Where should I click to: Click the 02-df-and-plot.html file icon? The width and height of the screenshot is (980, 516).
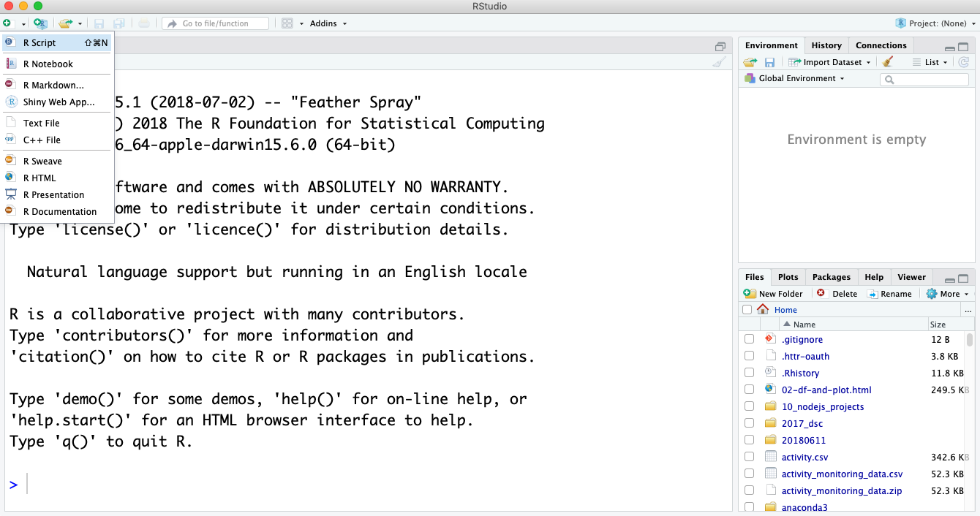770,390
